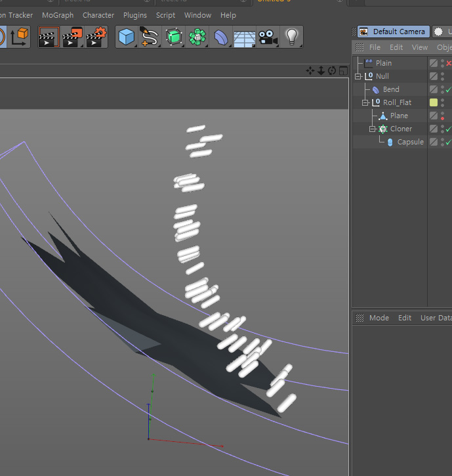The width and height of the screenshot is (452, 476).
Task: Open Edit Render Settings gear icon
Action: coord(96,37)
